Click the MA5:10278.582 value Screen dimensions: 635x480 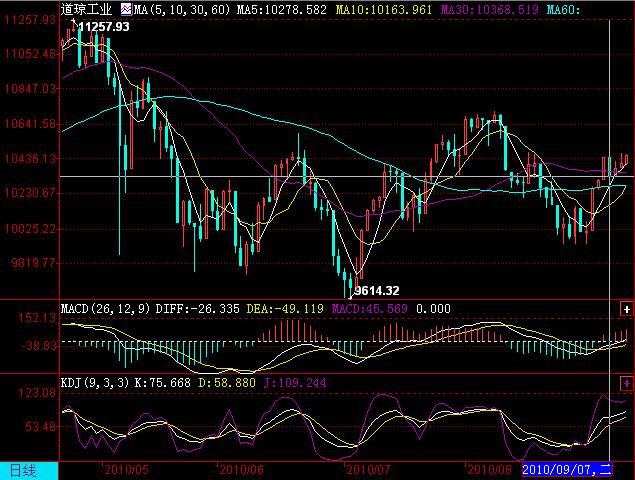coord(281,9)
